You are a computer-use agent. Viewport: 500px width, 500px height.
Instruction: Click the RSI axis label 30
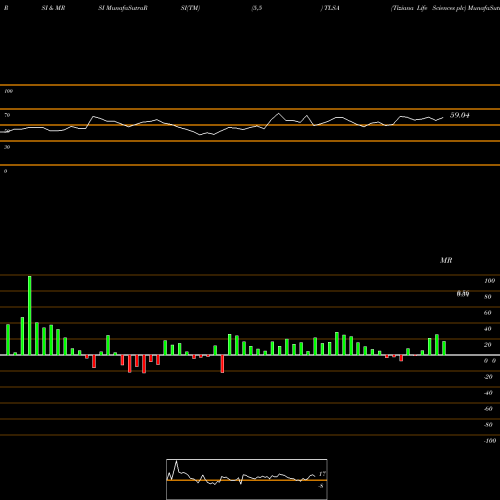click(x=7, y=147)
